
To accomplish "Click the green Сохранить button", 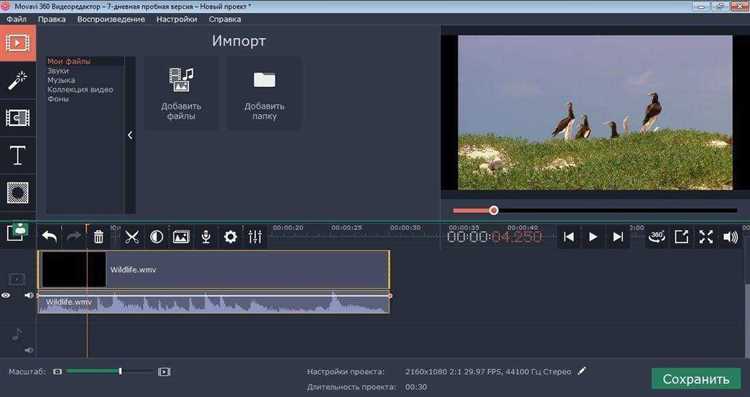I will (x=696, y=379).
